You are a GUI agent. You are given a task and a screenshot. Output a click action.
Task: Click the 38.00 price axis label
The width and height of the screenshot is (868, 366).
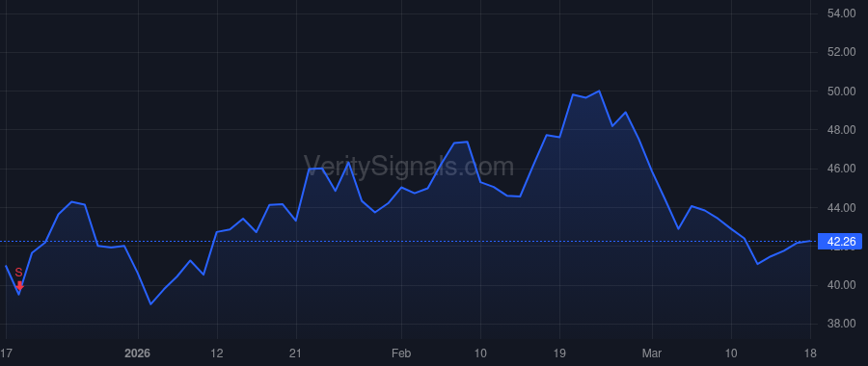pos(841,324)
